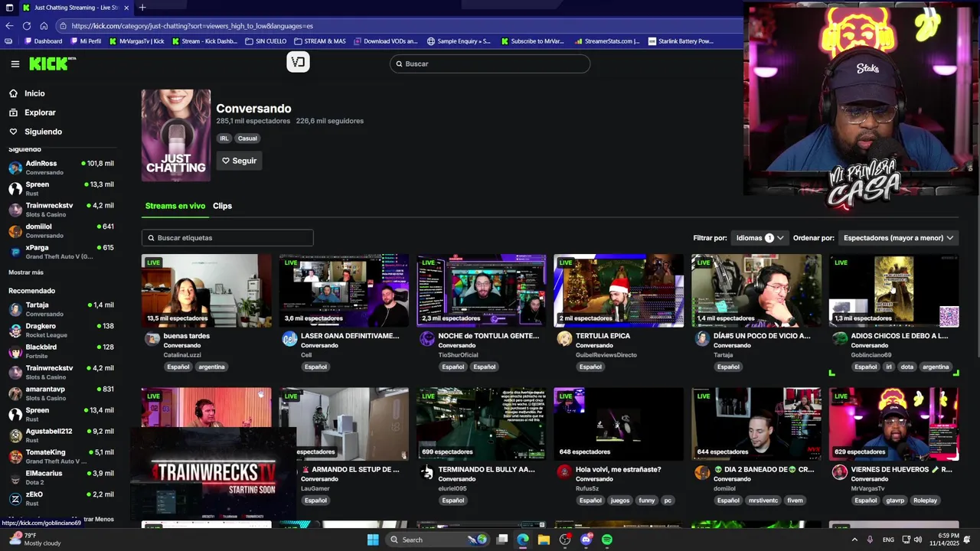Click the IRL category tag

coord(224,139)
